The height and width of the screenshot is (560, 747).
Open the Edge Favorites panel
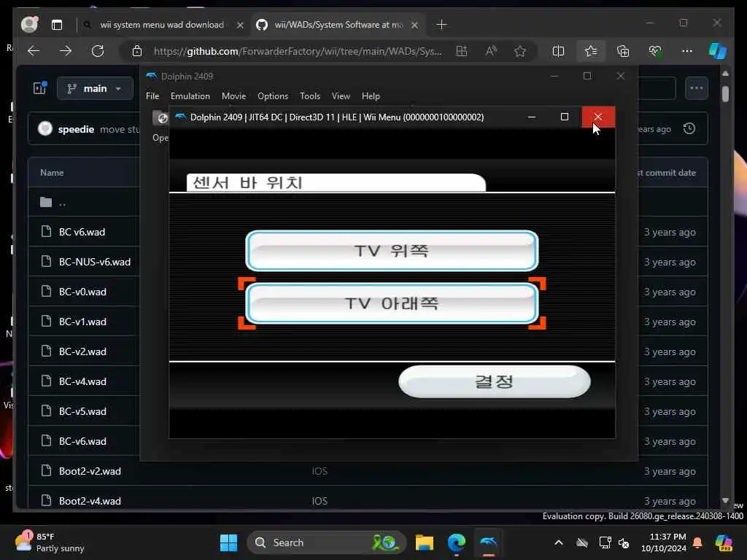point(591,51)
